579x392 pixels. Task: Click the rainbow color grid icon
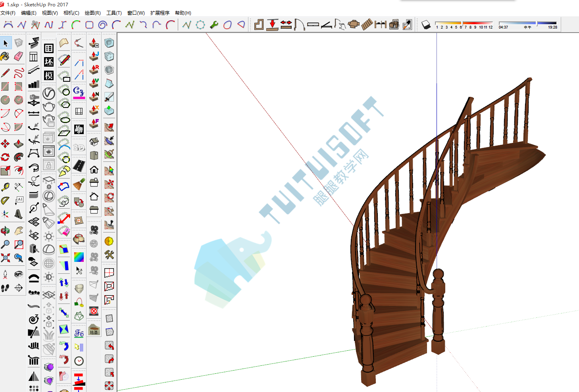pos(79,257)
